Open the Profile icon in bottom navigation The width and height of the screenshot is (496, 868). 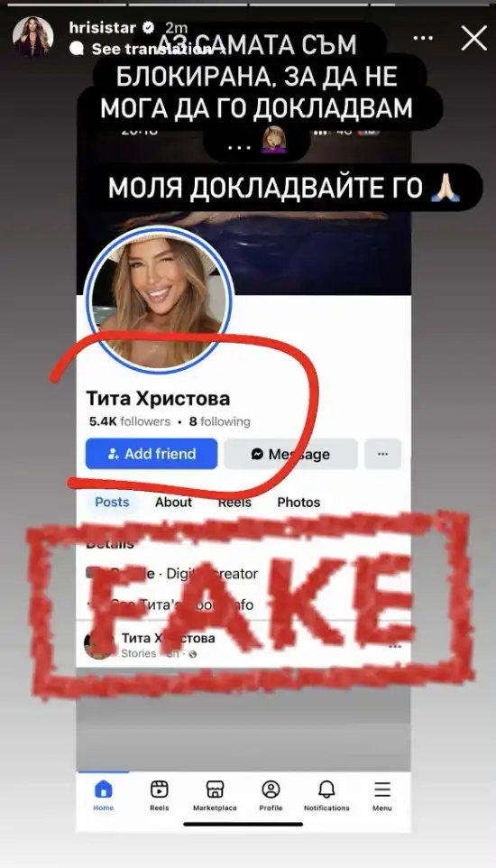(271, 789)
